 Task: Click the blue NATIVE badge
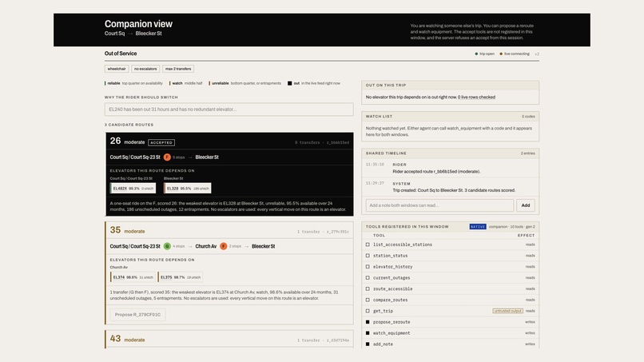(478, 227)
